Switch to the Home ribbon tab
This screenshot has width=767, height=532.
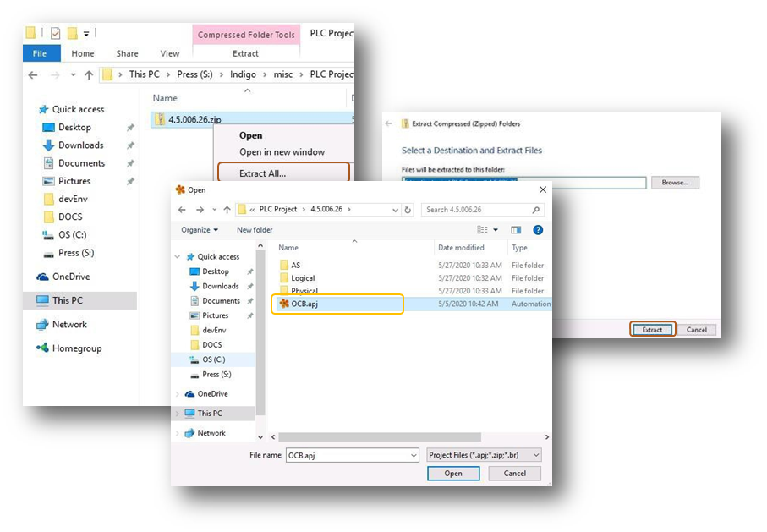[x=83, y=53]
